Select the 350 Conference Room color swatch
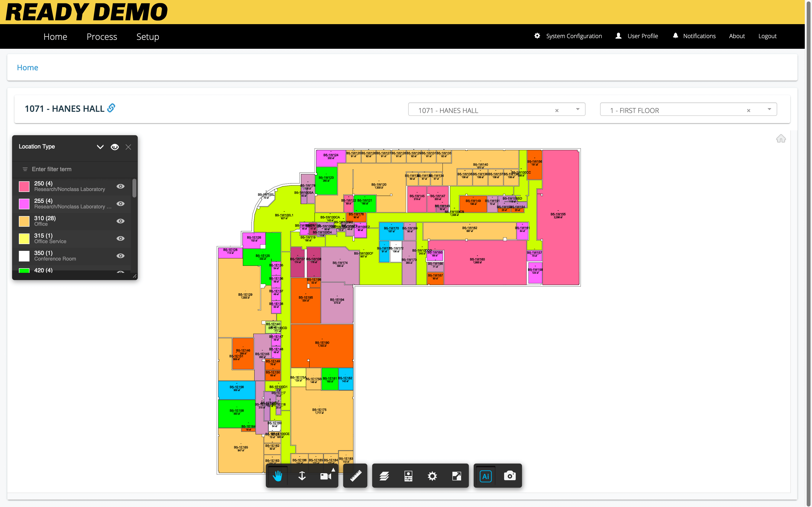Viewport: 812px width, 507px height. (25, 255)
